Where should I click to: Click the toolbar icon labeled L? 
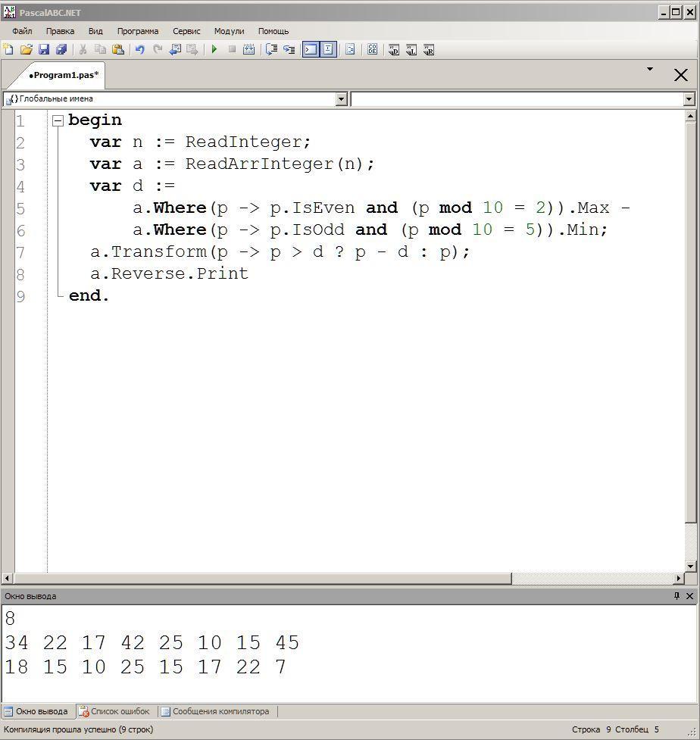[x=411, y=49]
